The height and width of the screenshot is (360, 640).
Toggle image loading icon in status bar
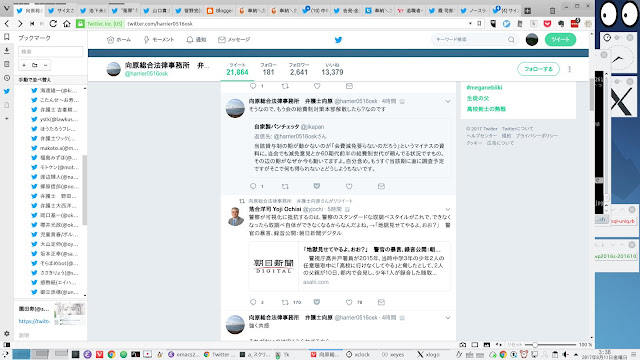point(487,345)
